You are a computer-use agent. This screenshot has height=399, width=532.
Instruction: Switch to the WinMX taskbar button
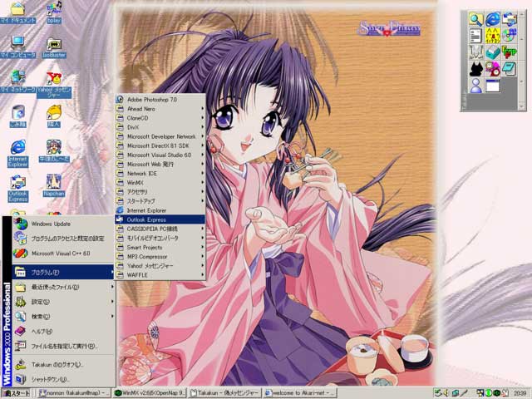pyautogui.click(x=150, y=392)
